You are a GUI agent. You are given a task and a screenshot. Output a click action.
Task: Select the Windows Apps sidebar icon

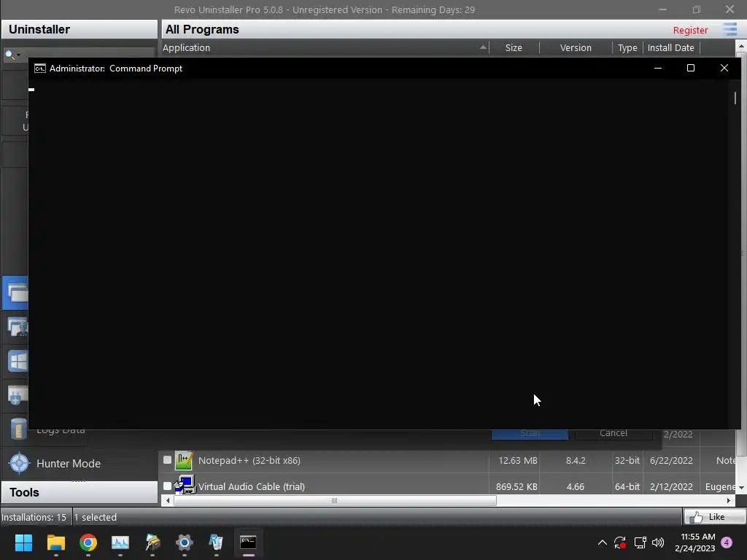(18, 361)
